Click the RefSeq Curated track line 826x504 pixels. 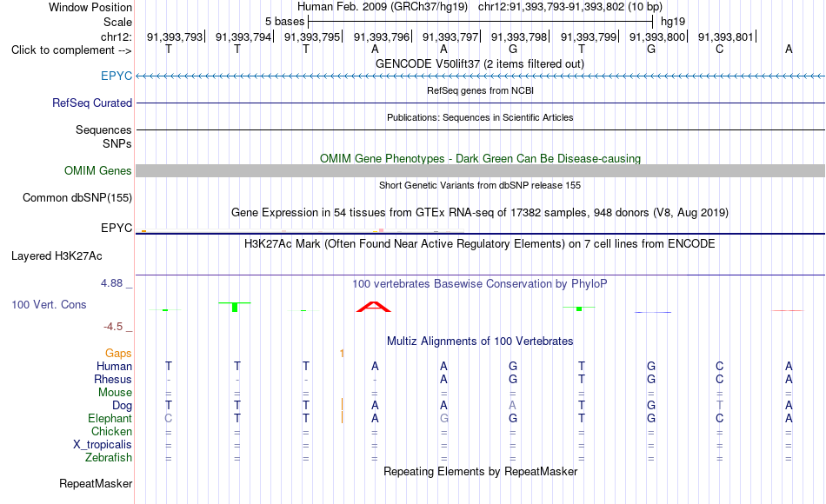click(480, 103)
